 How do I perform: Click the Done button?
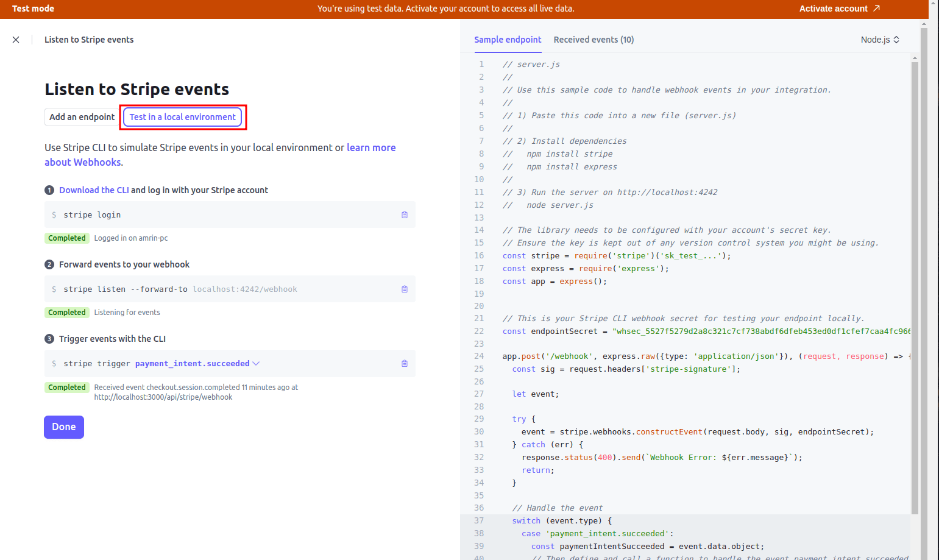(63, 427)
